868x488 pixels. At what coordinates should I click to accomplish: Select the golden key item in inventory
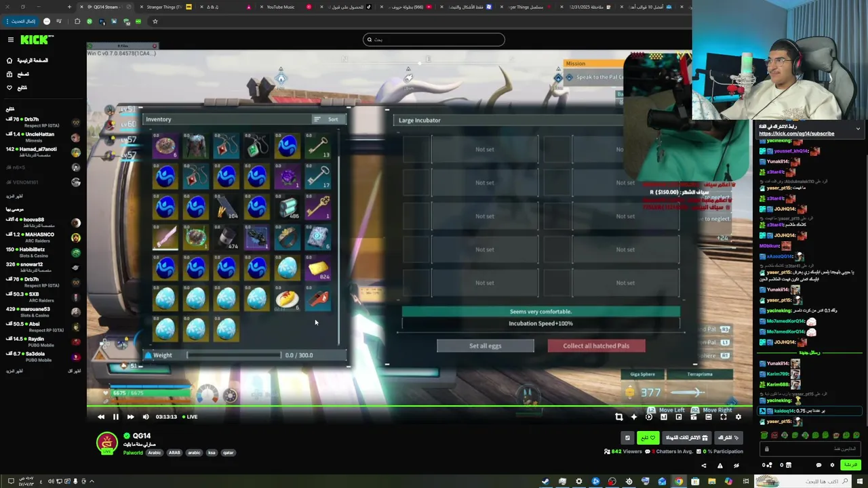(318, 207)
